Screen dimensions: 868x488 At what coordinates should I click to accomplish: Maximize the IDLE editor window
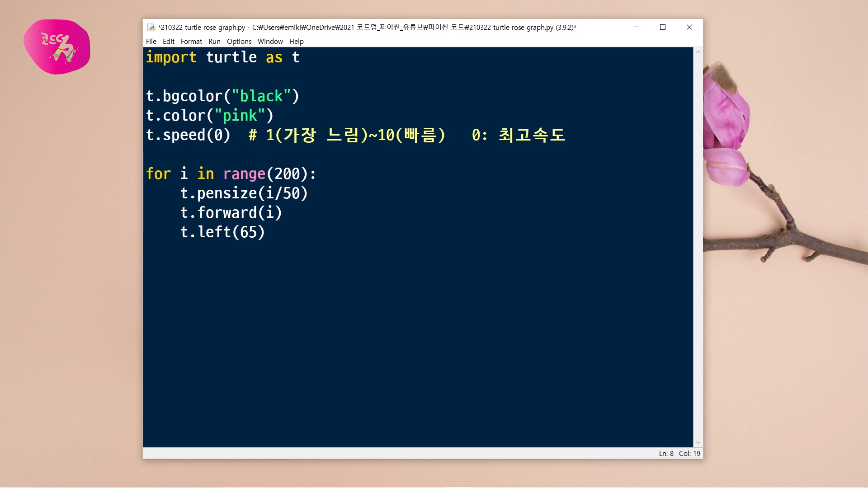pyautogui.click(x=663, y=27)
